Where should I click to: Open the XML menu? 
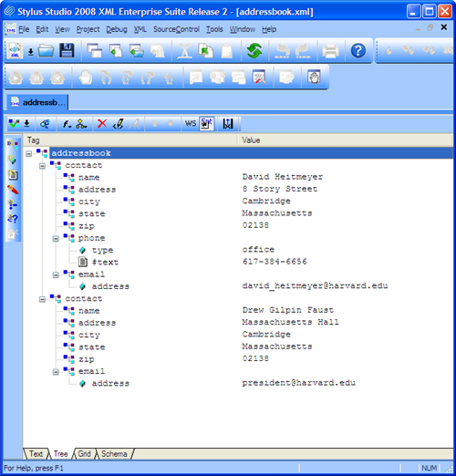tap(140, 29)
